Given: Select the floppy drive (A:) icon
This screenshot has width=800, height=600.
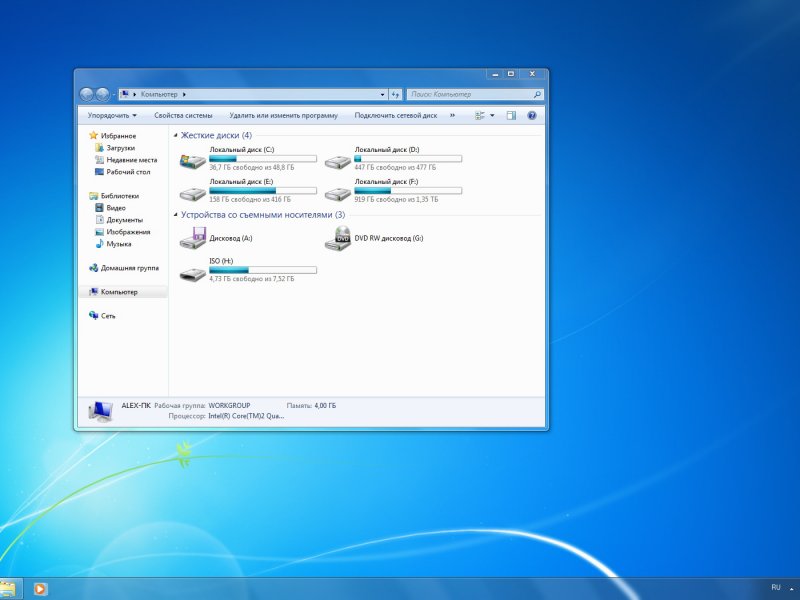Looking at the screenshot, I should pyautogui.click(x=192, y=238).
